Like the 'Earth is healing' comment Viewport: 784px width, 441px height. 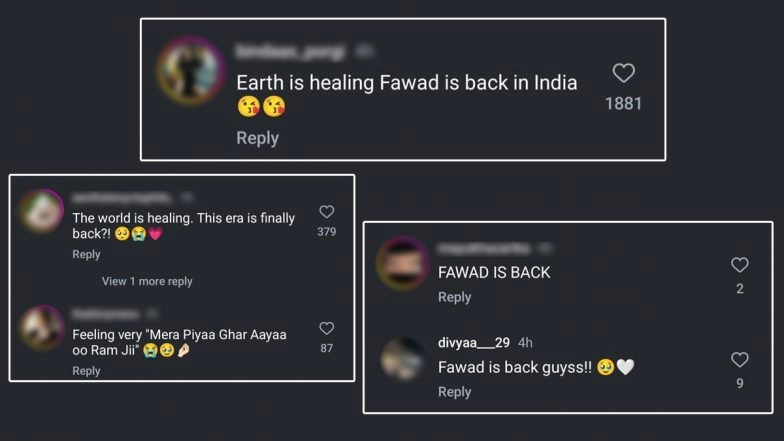coord(624,73)
